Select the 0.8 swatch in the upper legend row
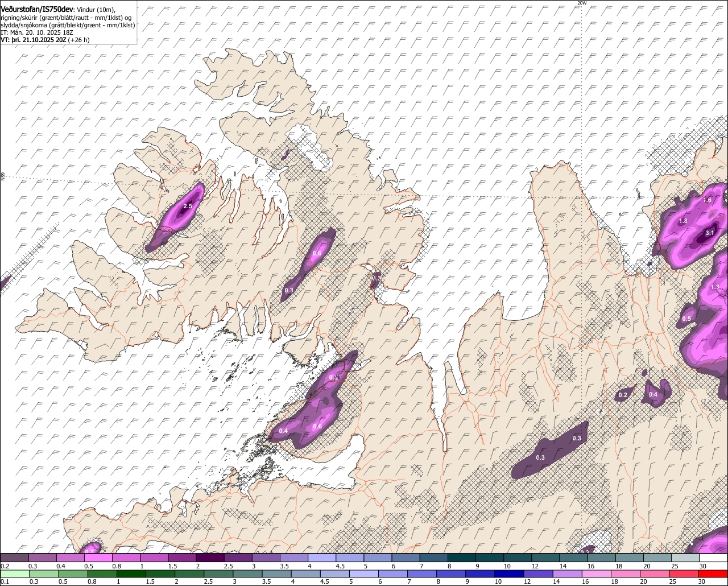This screenshot has width=728, height=586. [x=126, y=558]
